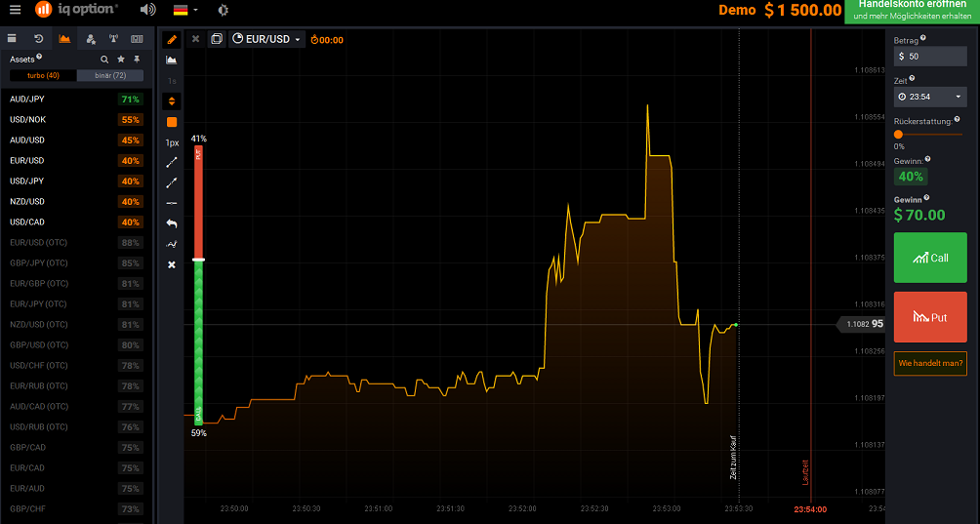Switch to the turbo (40) tab
The image size is (980, 524).
click(43, 75)
